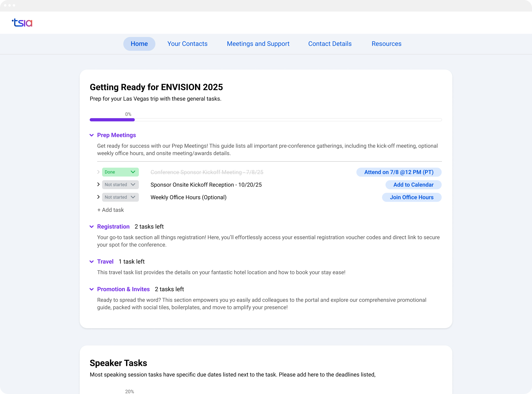Collapse the Travel section chevron
The image size is (532, 394).
point(92,262)
